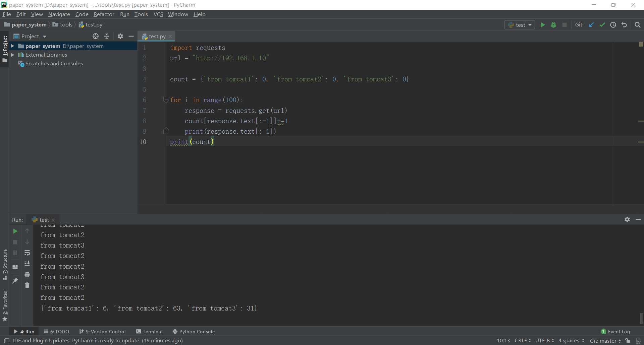Update project via Git blue arrow
This screenshot has width=644, height=345.
point(591,25)
